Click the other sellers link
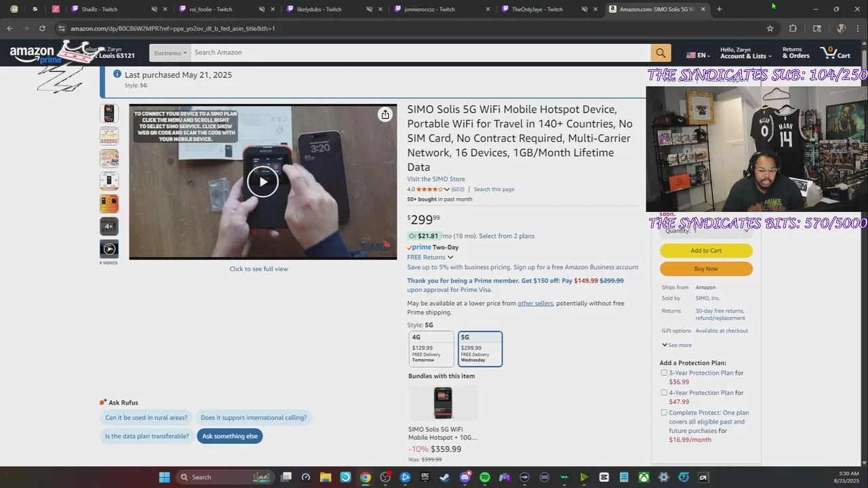 click(x=535, y=303)
